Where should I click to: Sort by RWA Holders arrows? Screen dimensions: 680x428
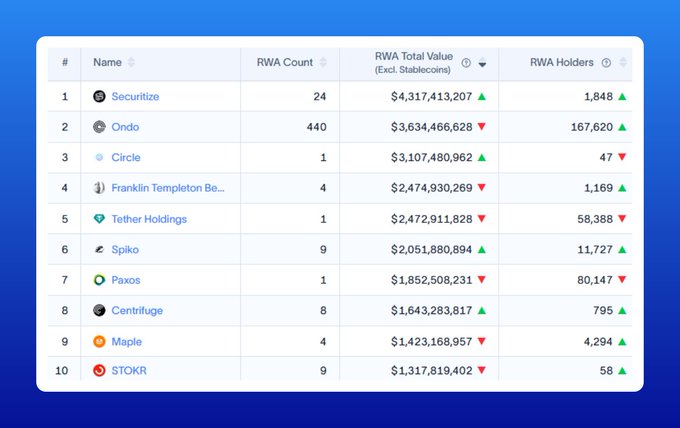pos(623,62)
